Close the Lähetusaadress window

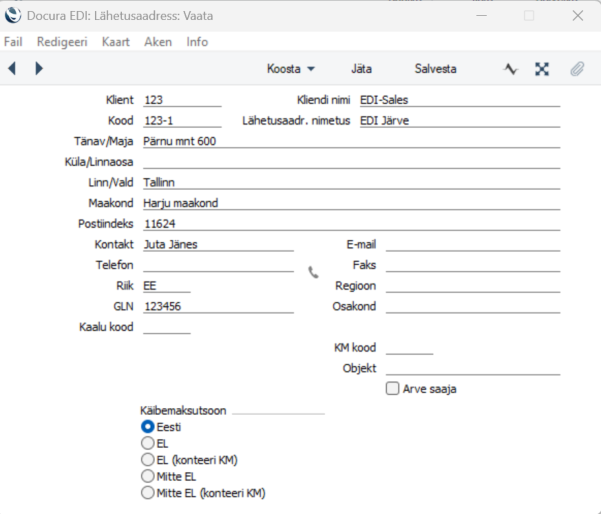[578, 16]
